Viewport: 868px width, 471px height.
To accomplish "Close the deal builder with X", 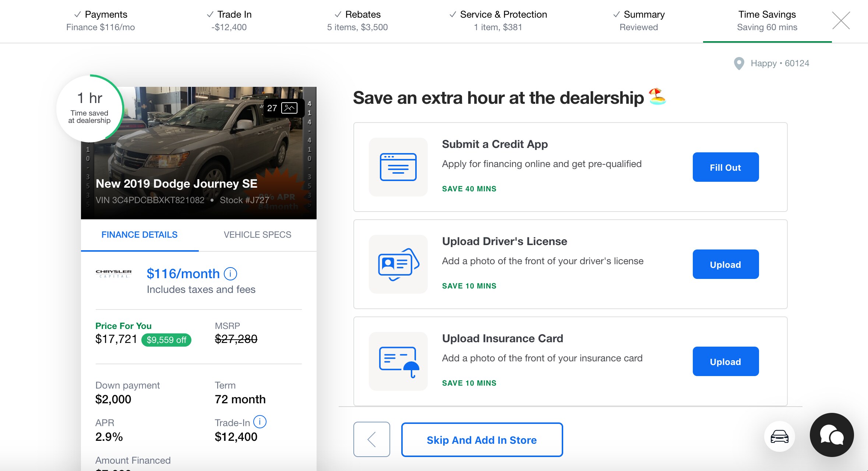I will click(841, 21).
